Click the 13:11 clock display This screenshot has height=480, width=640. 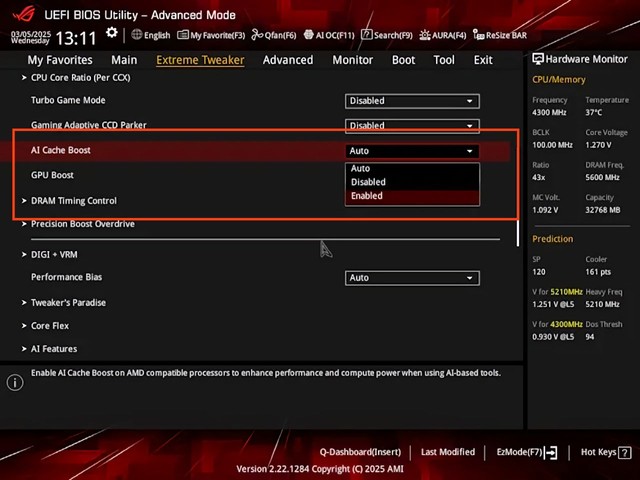[x=76, y=39]
